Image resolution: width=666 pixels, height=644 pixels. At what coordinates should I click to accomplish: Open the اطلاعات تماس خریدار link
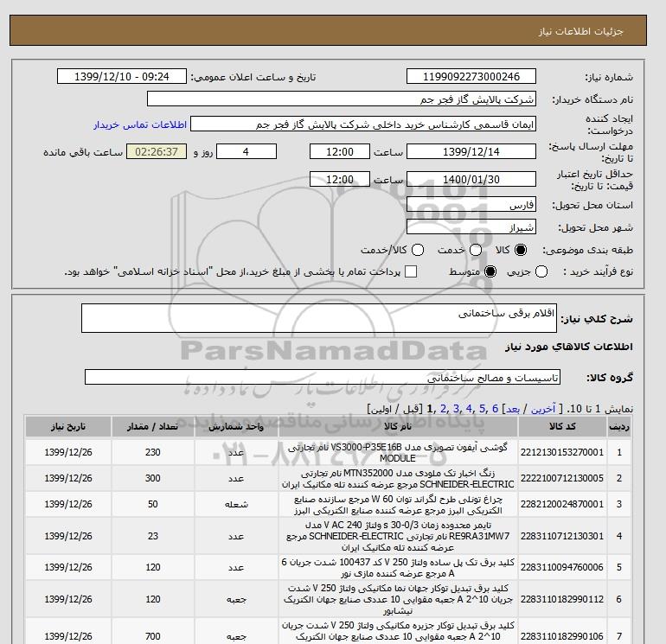[140, 124]
